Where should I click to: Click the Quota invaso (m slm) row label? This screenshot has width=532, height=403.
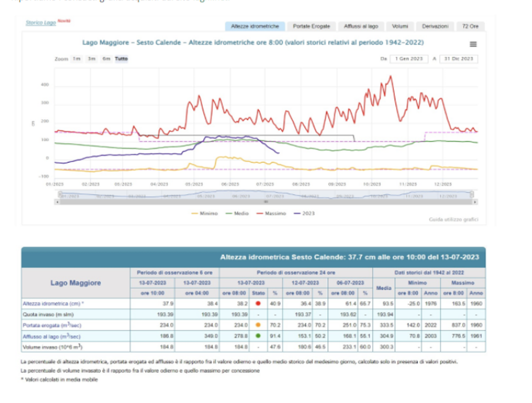[48, 315]
